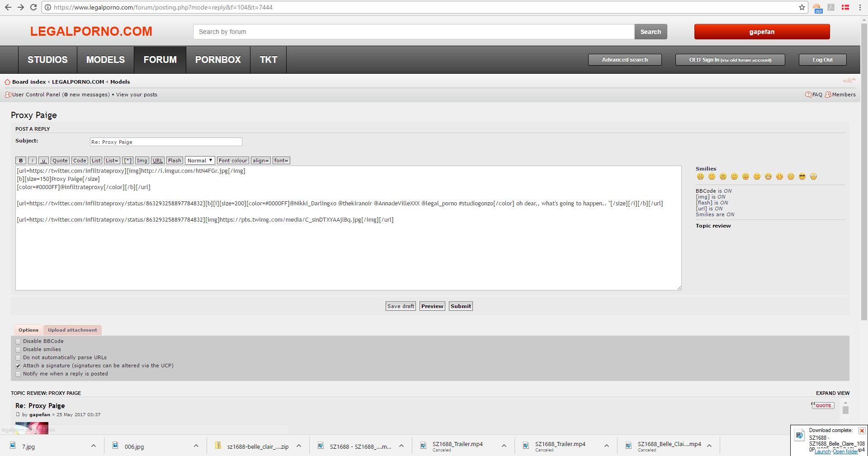Viewport: 868px width, 456px height.
Task: Open the Chrome menu three-dots icon
Action: (860, 7)
